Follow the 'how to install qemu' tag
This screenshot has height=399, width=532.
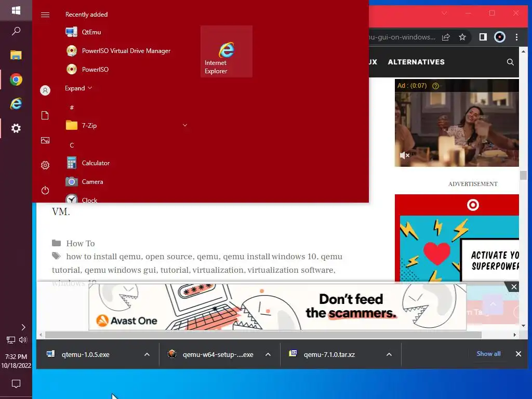tap(103, 257)
